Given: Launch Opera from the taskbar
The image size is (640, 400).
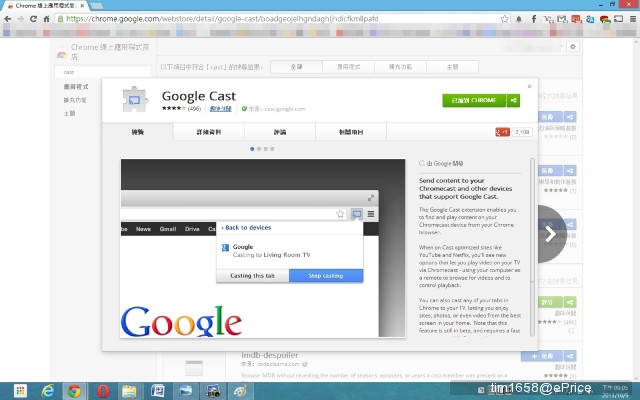Looking at the screenshot, I should [102, 391].
